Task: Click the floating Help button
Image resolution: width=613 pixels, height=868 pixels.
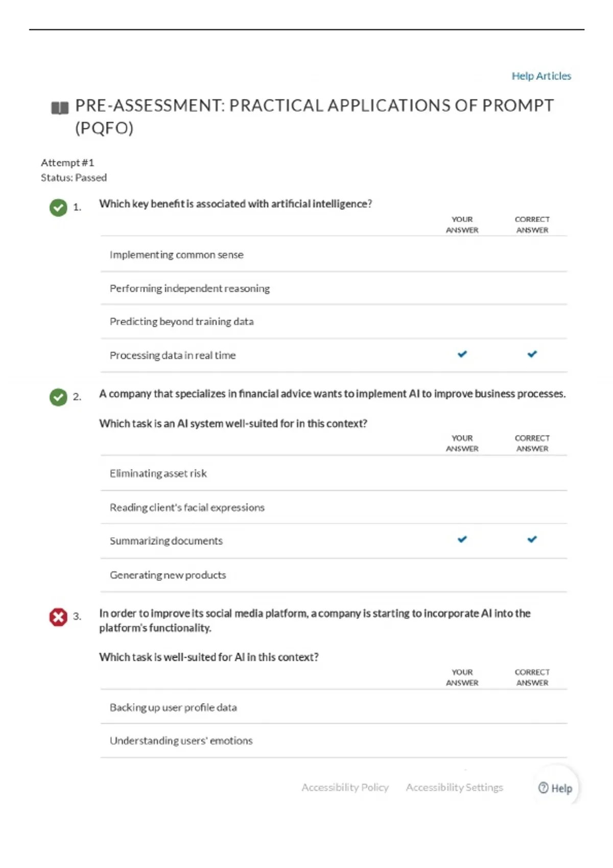Action: [x=555, y=788]
